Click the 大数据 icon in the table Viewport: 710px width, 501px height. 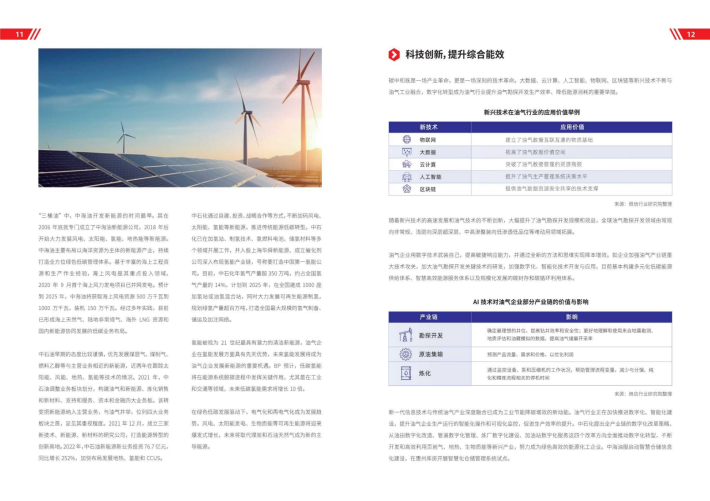(x=408, y=152)
